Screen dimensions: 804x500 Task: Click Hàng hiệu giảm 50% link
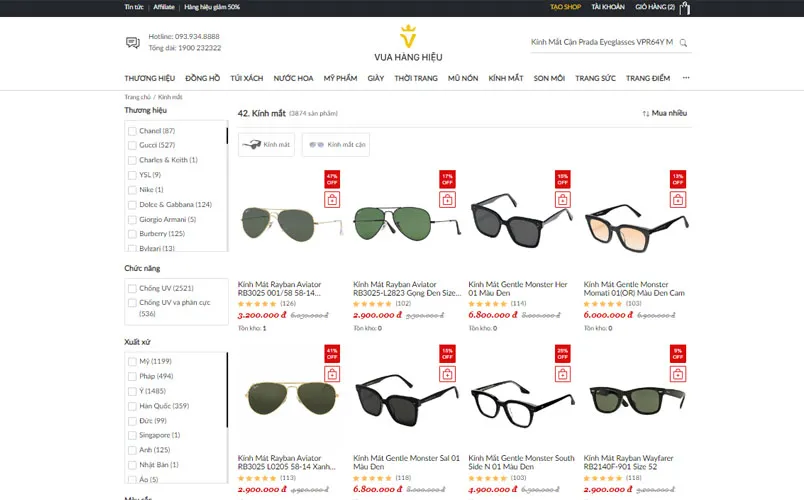(x=212, y=7)
